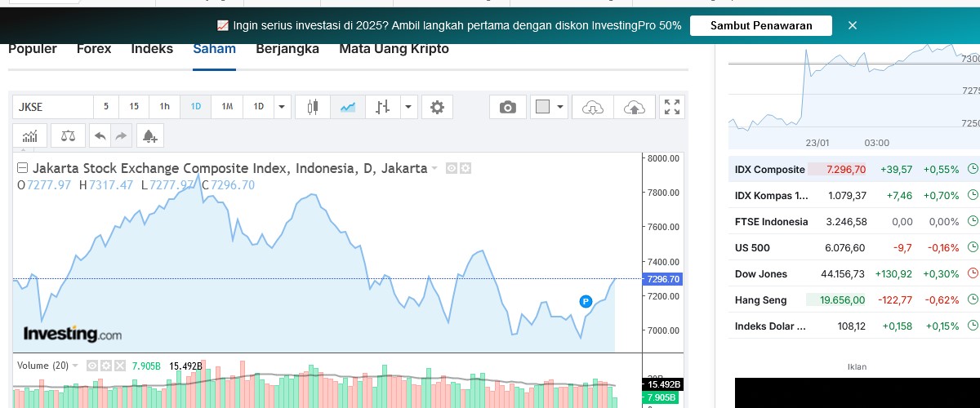Select the 1M interval

[x=227, y=106]
